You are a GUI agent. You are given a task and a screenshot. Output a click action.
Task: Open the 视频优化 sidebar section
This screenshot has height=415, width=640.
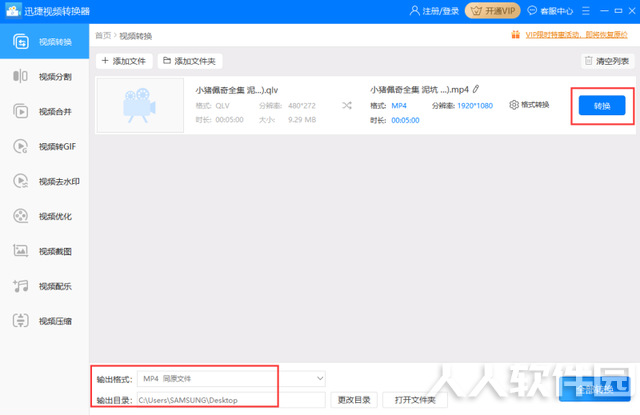click(x=44, y=216)
